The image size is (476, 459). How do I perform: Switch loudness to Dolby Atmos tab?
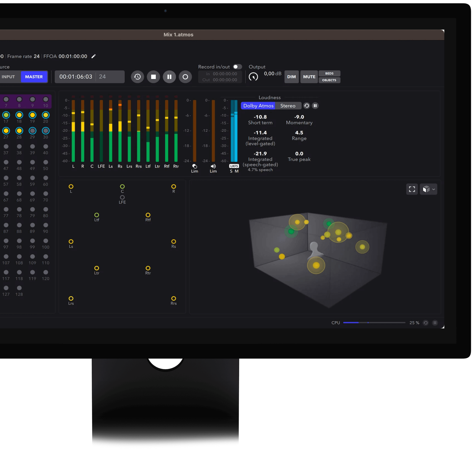pos(258,106)
